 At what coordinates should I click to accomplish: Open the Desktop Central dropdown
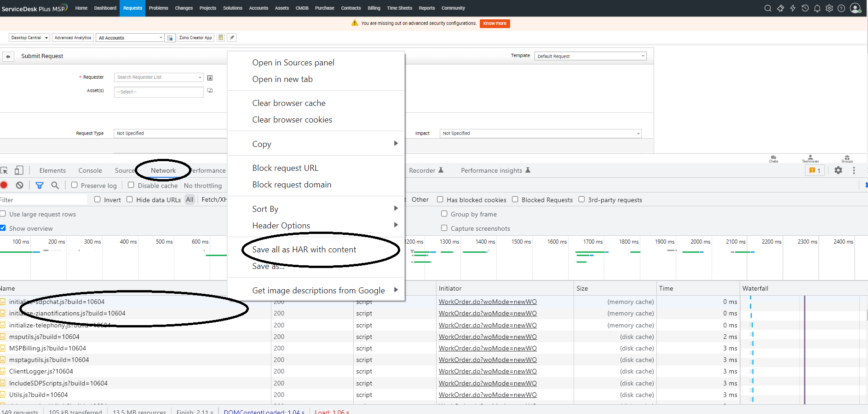tap(29, 38)
